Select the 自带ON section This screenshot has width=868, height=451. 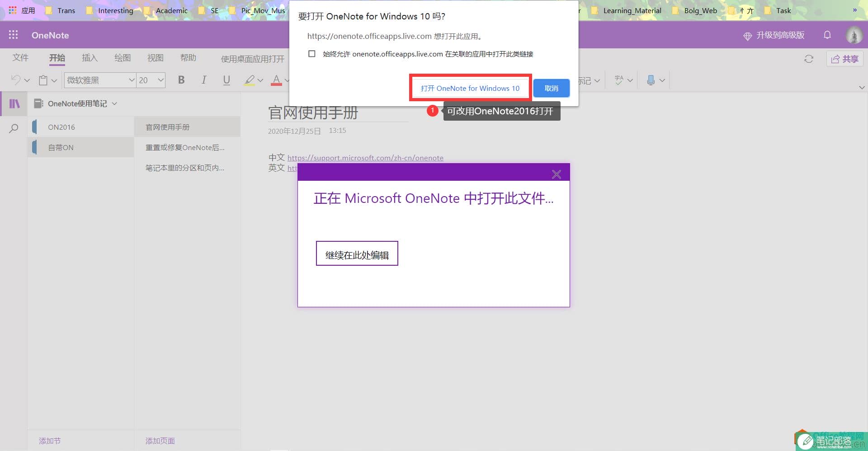tap(81, 147)
